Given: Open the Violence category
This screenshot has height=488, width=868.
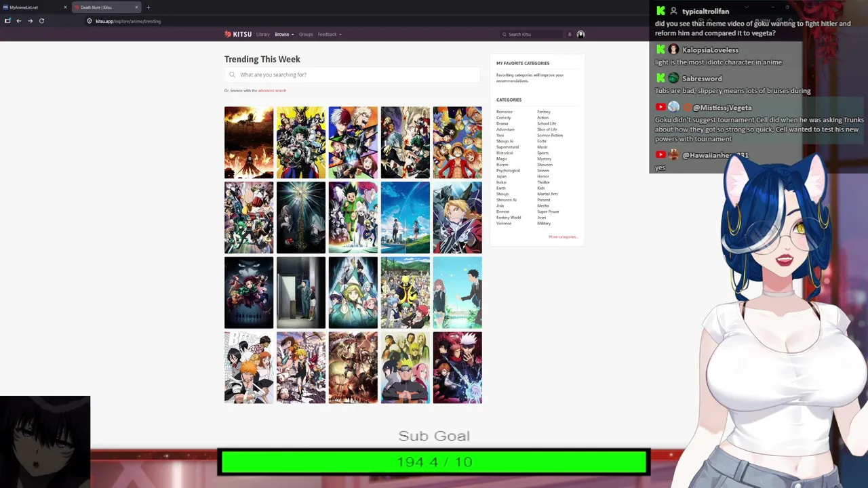Looking at the screenshot, I should (x=504, y=224).
